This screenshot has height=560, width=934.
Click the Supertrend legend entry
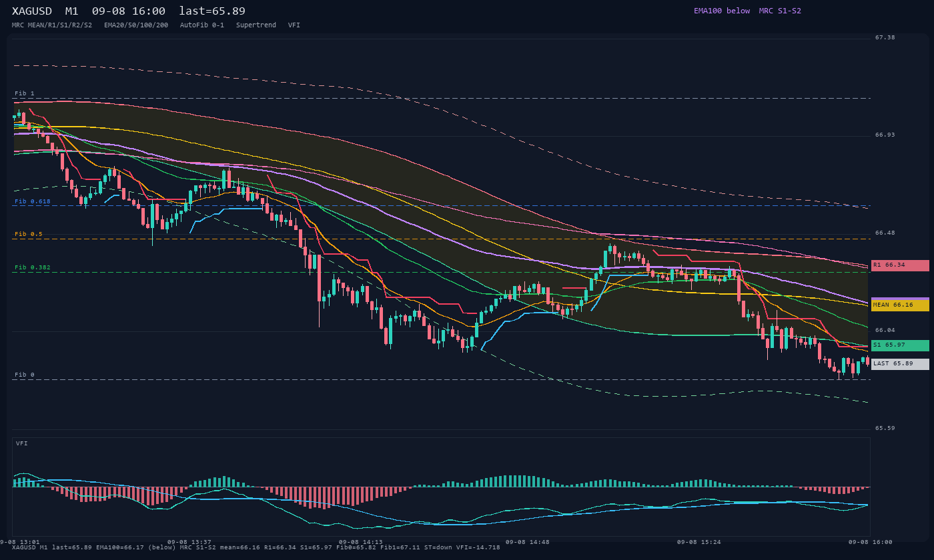256,25
